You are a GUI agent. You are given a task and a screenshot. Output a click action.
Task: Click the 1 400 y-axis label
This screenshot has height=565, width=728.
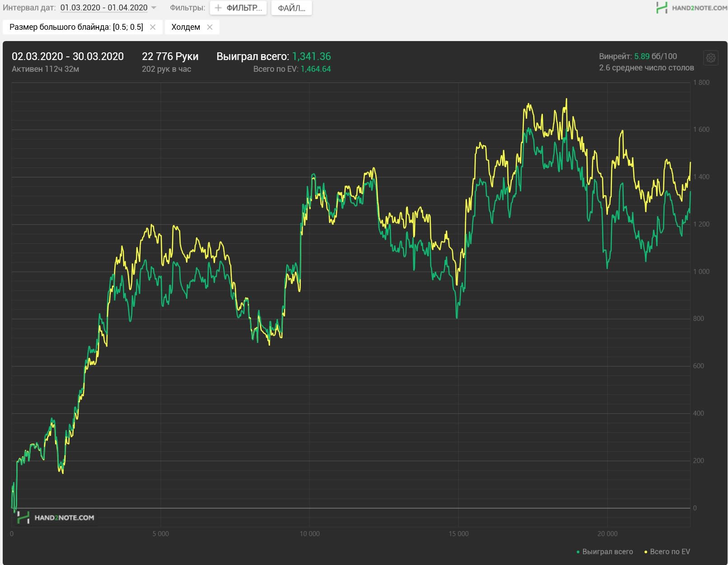coord(701,177)
